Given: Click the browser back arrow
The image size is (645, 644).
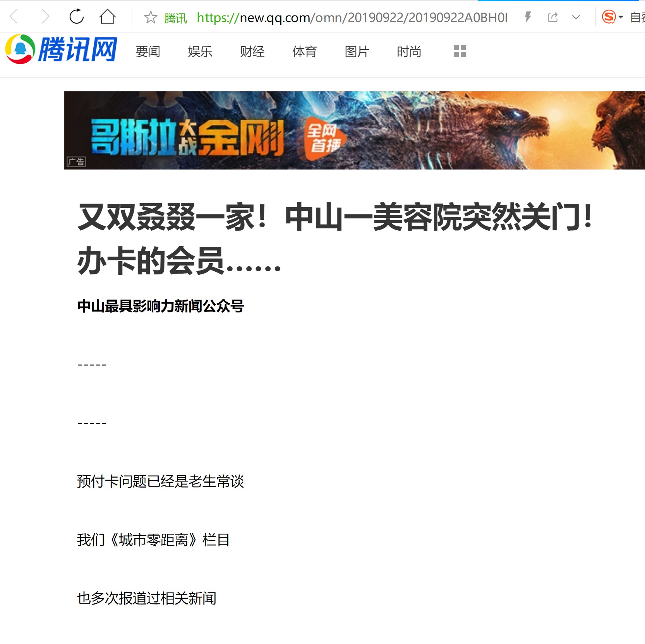Looking at the screenshot, I should pyautogui.click(x=14, y=17).
